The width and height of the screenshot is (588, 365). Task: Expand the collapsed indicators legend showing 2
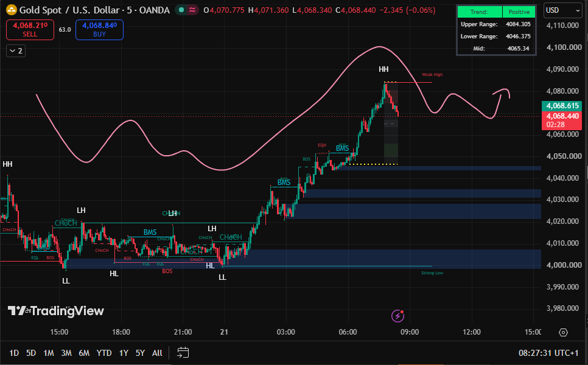tap(16, 51)
